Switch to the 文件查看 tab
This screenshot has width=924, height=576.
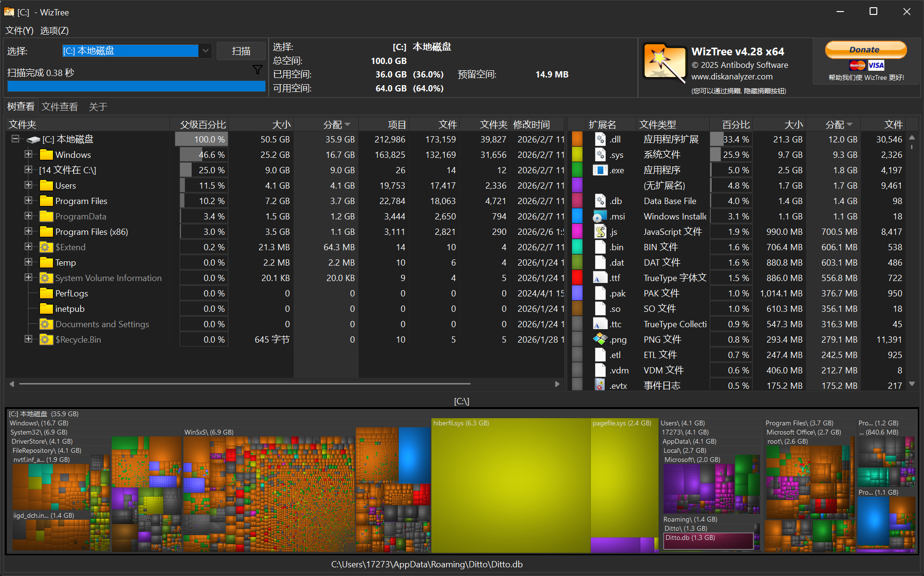point(59,106)
